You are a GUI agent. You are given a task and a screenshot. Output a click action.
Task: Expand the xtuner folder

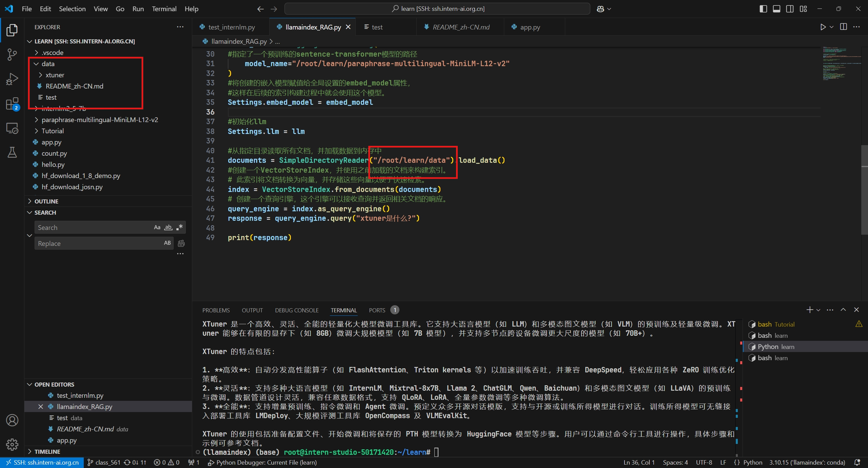55,75
